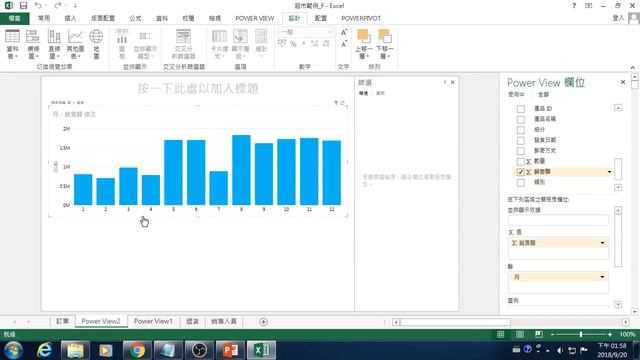Check the 產品名稱 field checkbox
640x360 pixels.
[x=521, y=119]
